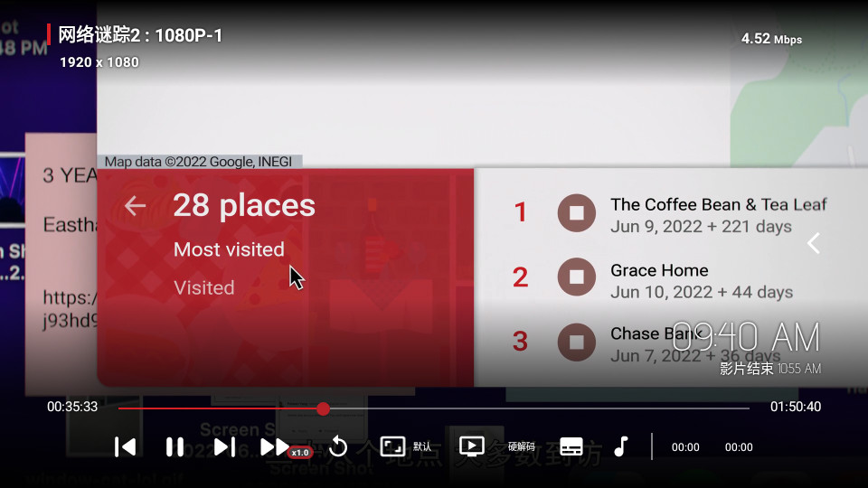Open the subtitles settings icon
Screen dimensions: 868x488
[x=571, y=446]
